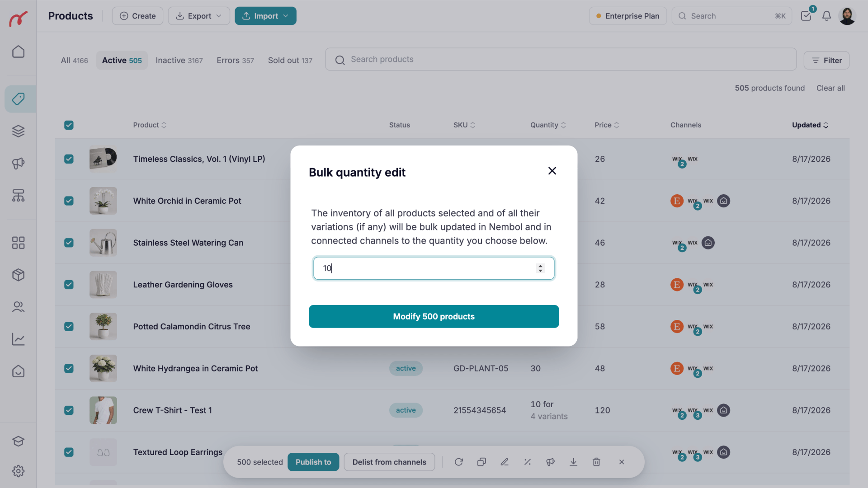Click the Modify 500 products button
Viewport: 868px width, 488px height.
click(x=434, y=316)
